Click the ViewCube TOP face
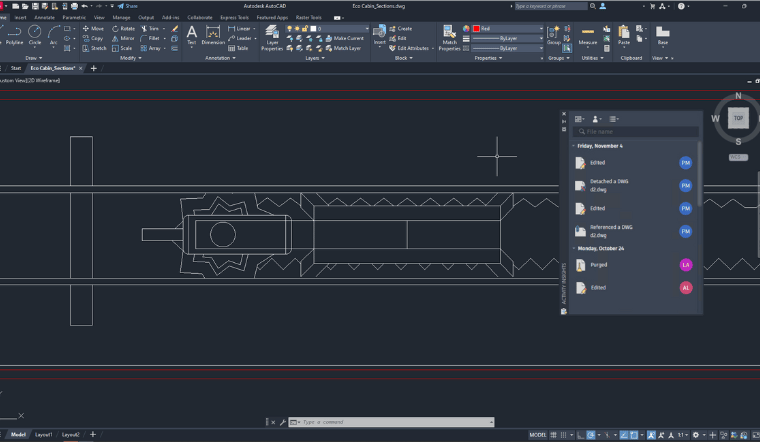760x442 pixels. tap(738, 118)
